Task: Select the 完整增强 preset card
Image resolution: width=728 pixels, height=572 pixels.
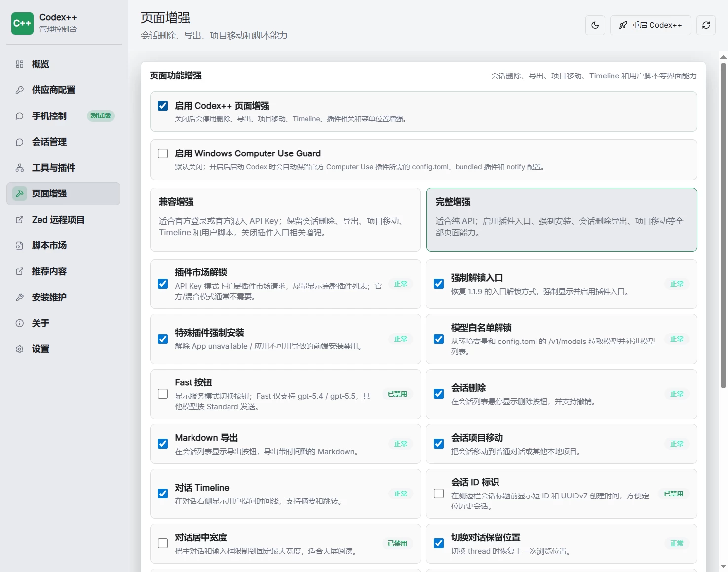Action: click(562, 220)
